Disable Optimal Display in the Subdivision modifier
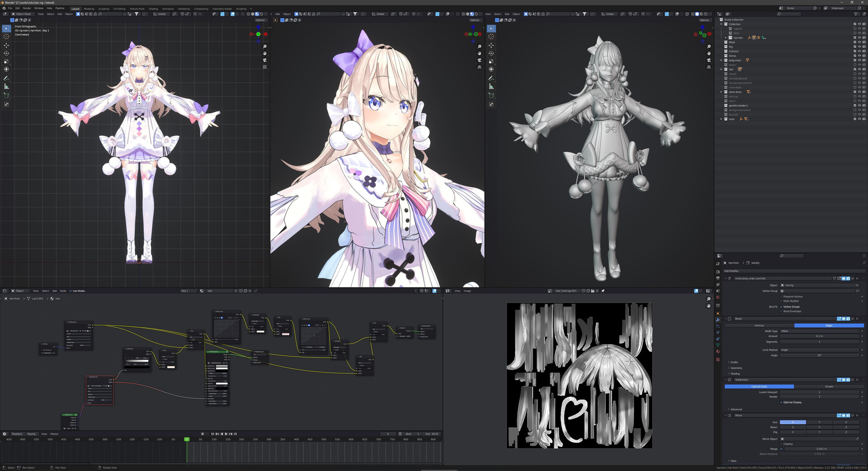868x471 pixels. 781,402
